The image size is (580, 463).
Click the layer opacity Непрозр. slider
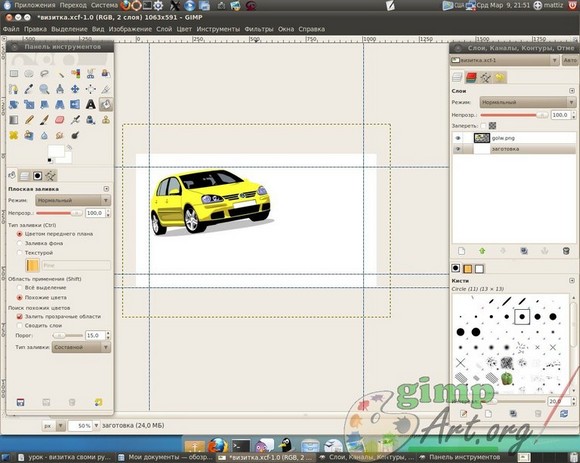click(514, 115)
